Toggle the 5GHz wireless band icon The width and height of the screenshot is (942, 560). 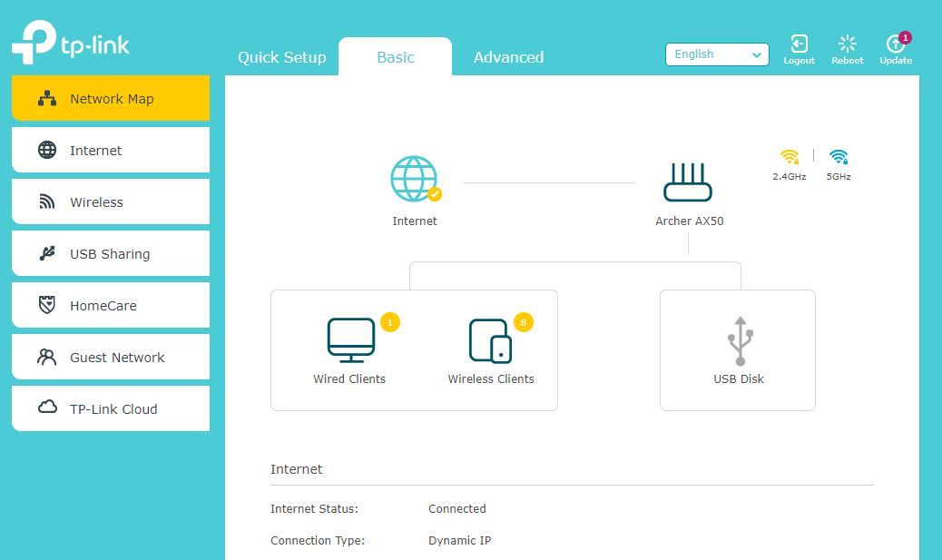pos(837,156)
